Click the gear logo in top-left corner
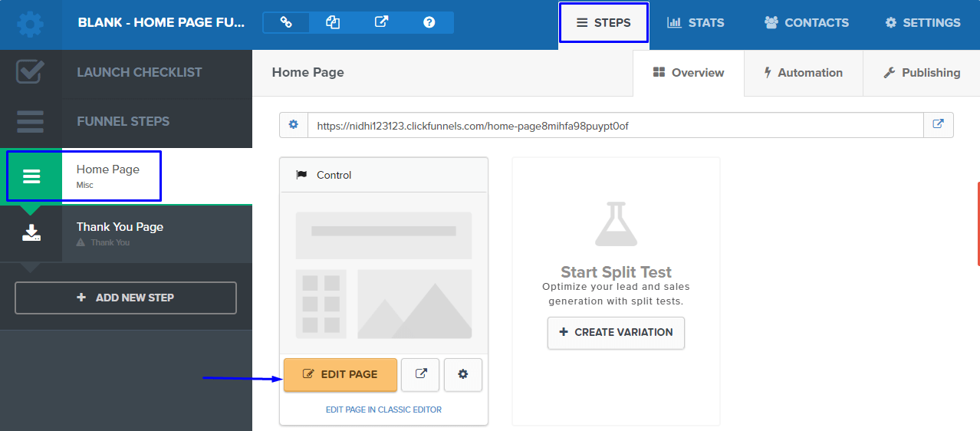The width and height of the screenshot is (980, 431). (31, 24)
